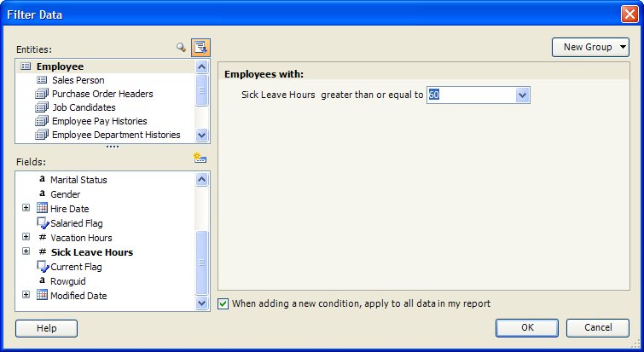Expand the Hire Date field
644x352 pixels.
coord(26,208)
